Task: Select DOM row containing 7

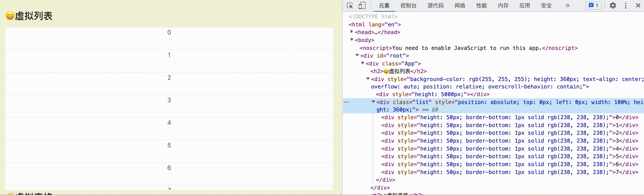Action: pos(509,172)
